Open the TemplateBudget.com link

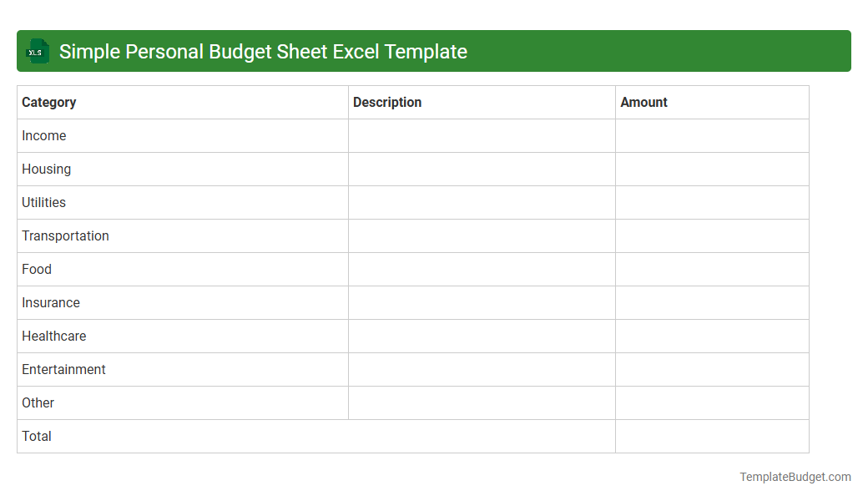(x=795, y=477)
